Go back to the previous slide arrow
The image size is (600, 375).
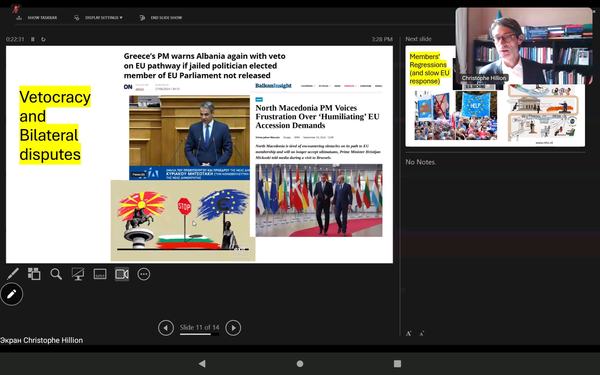pos(166,328)
